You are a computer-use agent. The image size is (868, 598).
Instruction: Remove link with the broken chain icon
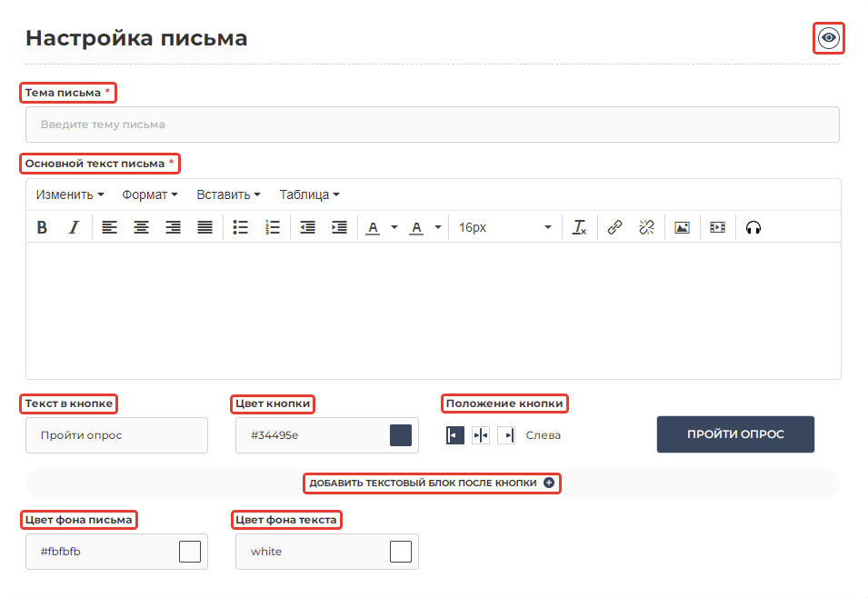[x=646, y=227]
